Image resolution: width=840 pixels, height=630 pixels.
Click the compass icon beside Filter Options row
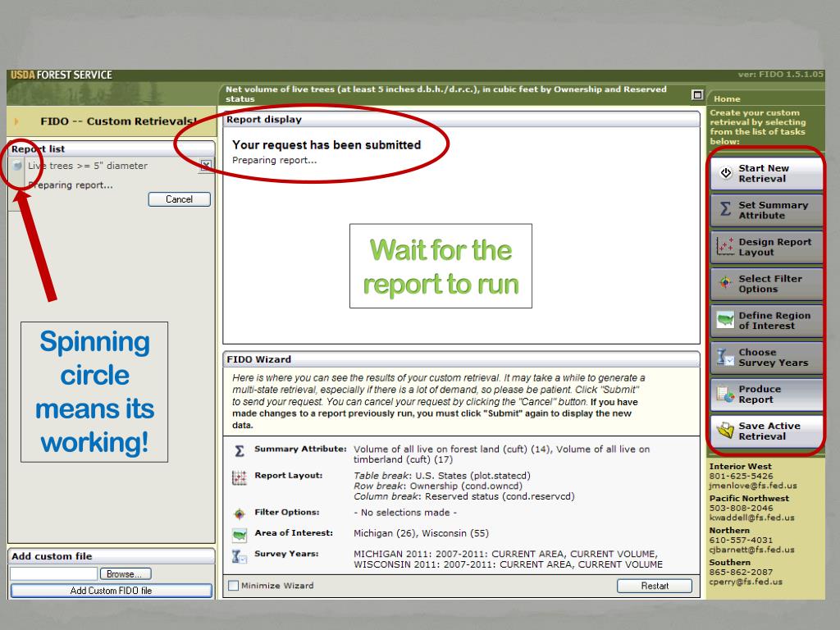pyautogui.click(x=239, y=514)
